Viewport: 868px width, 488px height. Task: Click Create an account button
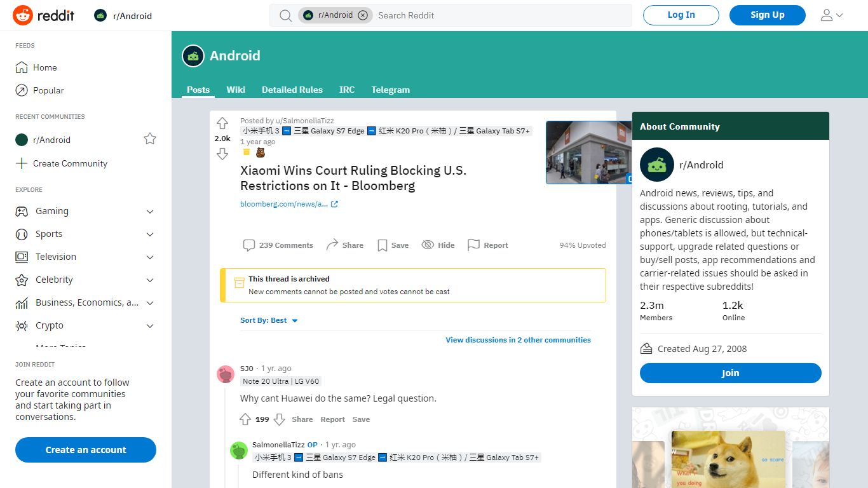point(86,450)
